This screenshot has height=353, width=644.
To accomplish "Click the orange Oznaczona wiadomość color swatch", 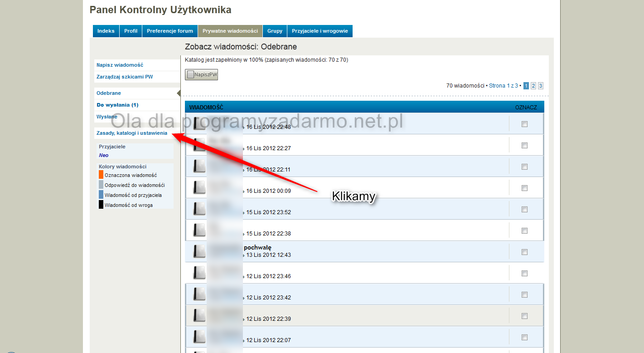I will [x=101, y=175].
